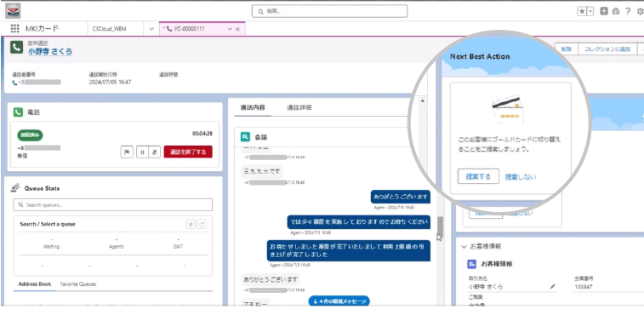Open the VC-00000111 tab options chevron

pos(230,29)
